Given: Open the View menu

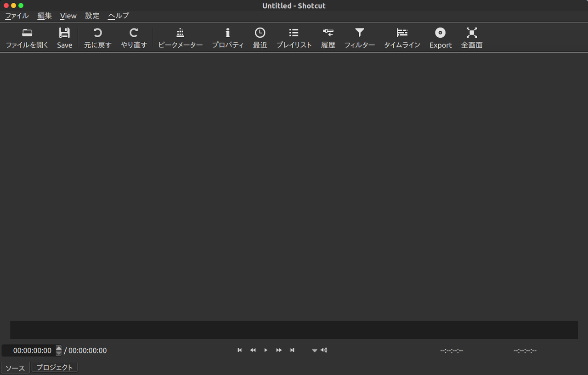Looking at the screenshot, I should coord(68,16).
